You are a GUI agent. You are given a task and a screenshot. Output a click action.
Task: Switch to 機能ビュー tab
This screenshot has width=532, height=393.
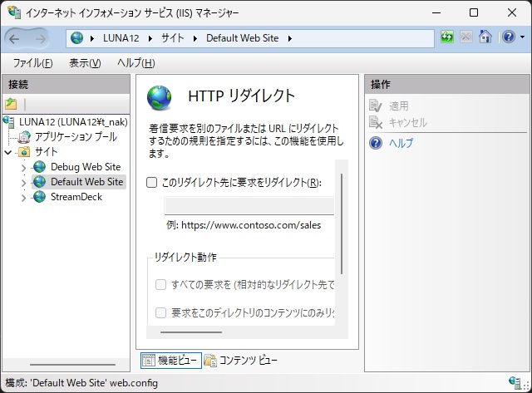click(x=171, y=360)
